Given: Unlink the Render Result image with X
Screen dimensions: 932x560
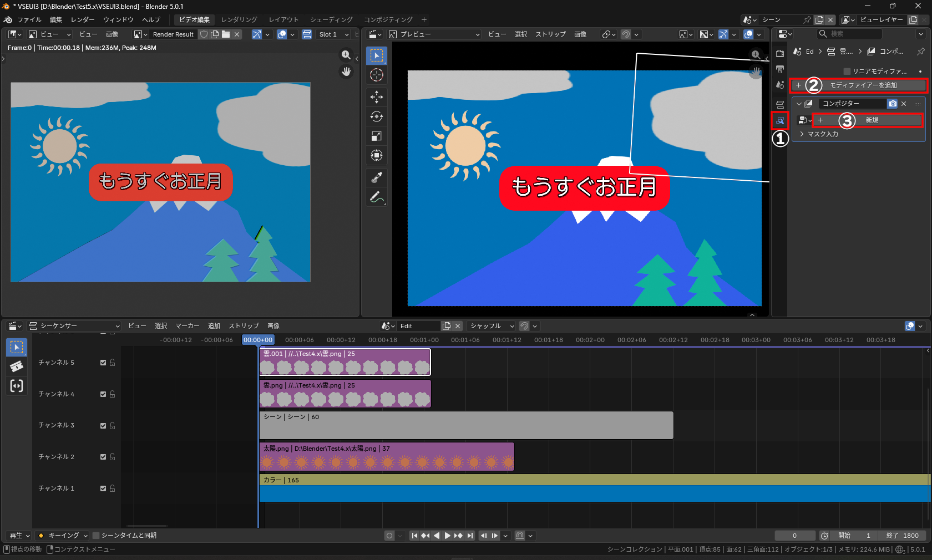Looking at the screenshot, I should 237,34.
